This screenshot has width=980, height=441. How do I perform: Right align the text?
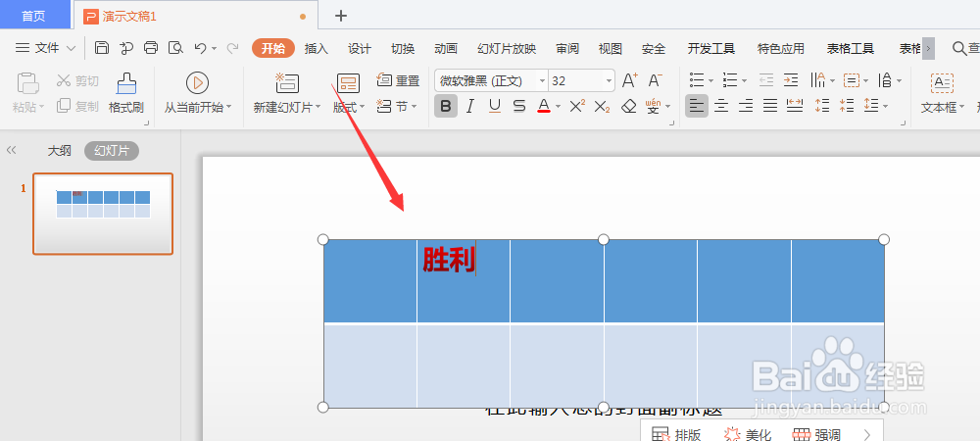tap(746, 106)
